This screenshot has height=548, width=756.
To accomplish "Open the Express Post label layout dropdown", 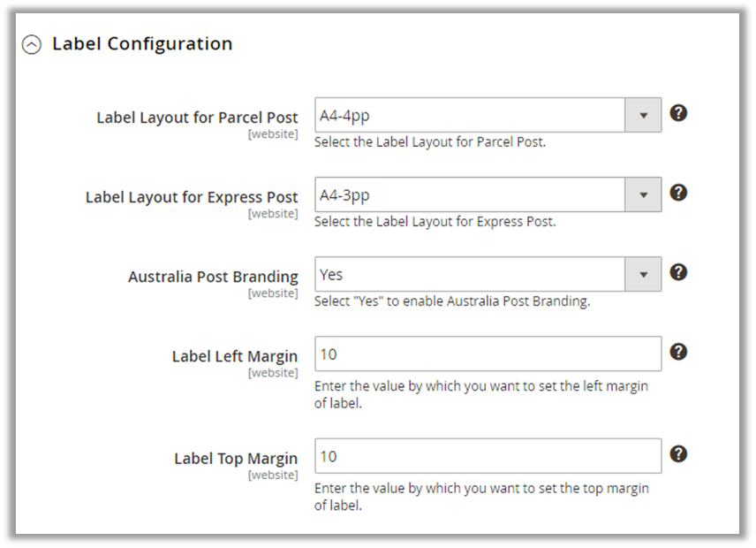I will pos(488,194).
